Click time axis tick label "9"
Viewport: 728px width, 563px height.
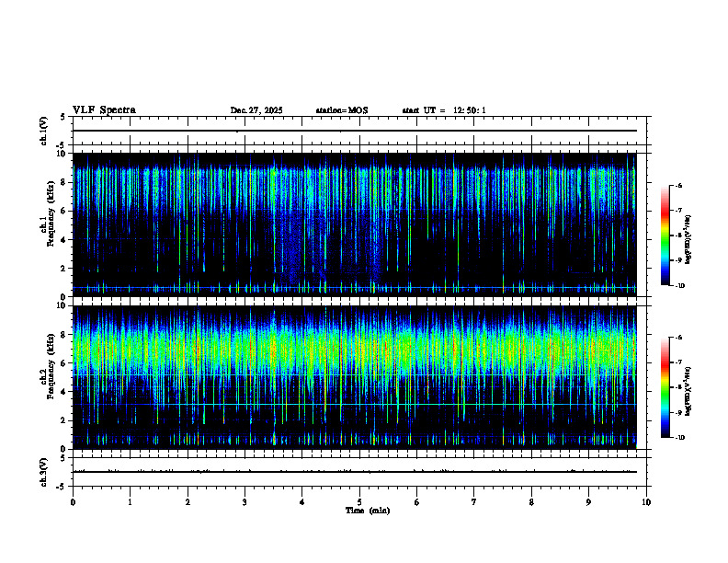pos(588,502)
